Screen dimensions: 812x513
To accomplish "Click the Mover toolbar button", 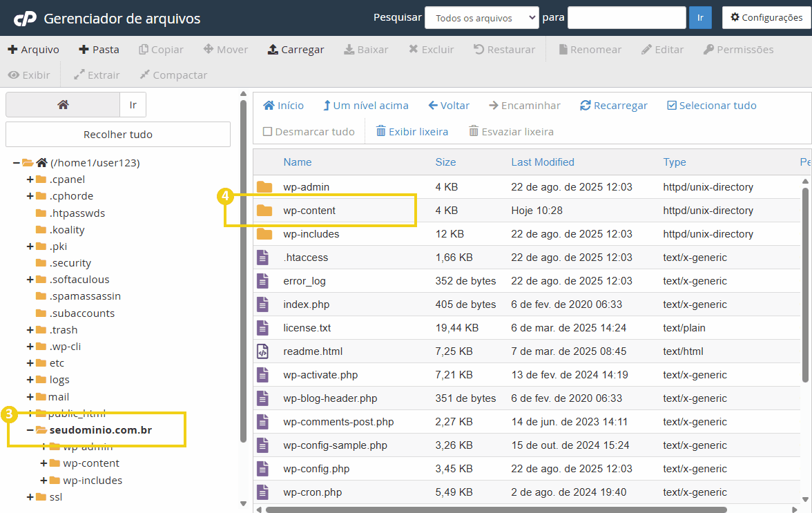I will click(226, 50).
